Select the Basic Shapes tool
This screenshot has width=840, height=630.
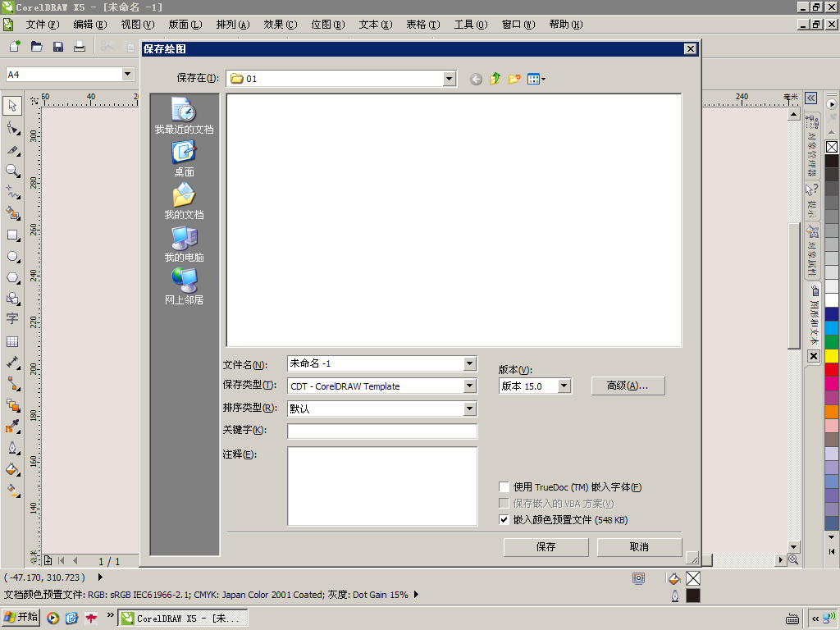pyautogui.click(x=12, y=299)
